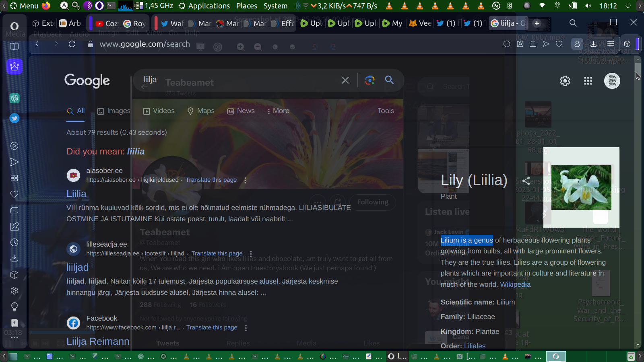644x362 pixels.
Task: Click the Google logo
Action: 87,81
